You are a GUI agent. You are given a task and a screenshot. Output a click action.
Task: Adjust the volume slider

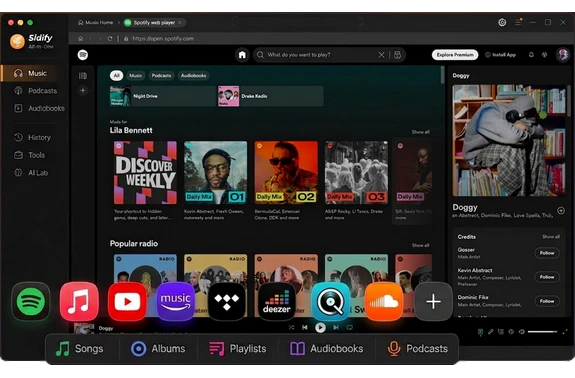point(542,332)
